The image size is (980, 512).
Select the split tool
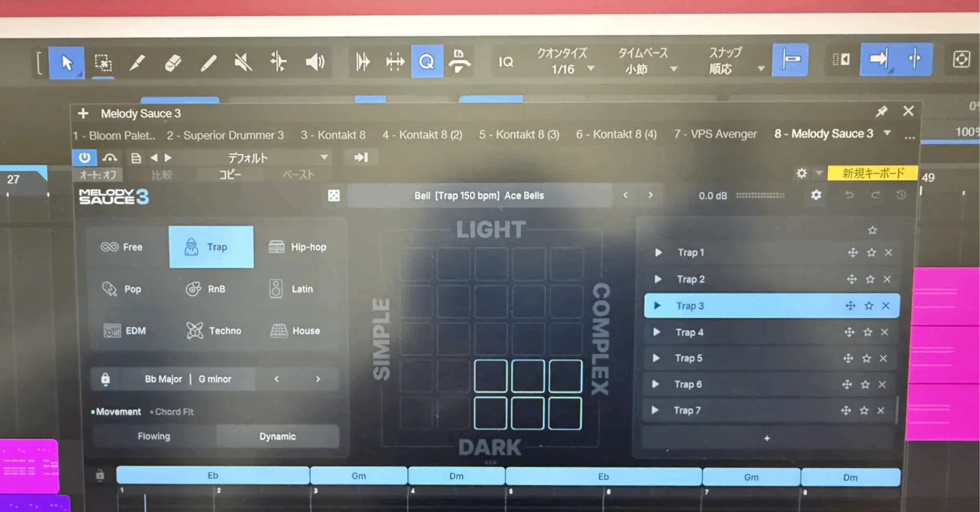tap(279, 62)
